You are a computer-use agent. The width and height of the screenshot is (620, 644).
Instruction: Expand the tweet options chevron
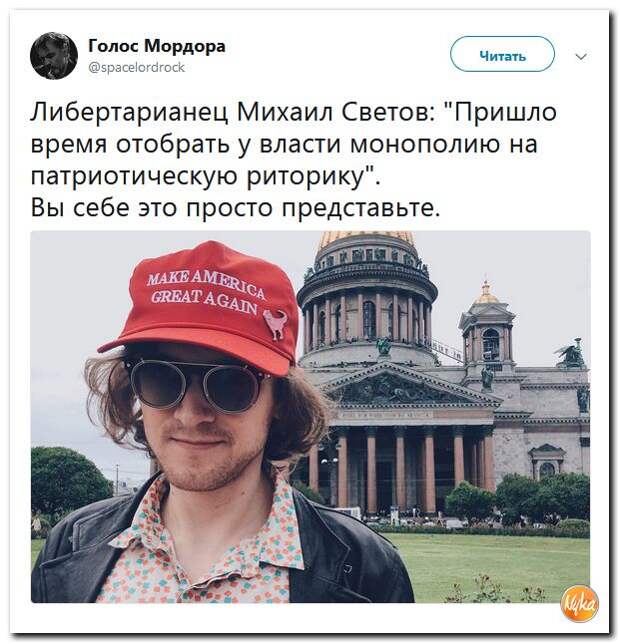[x=581, y=56]
